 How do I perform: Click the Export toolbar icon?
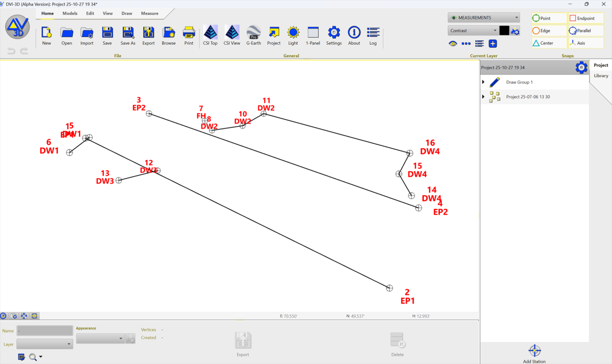pyautogui.click(x=148, y=33)
